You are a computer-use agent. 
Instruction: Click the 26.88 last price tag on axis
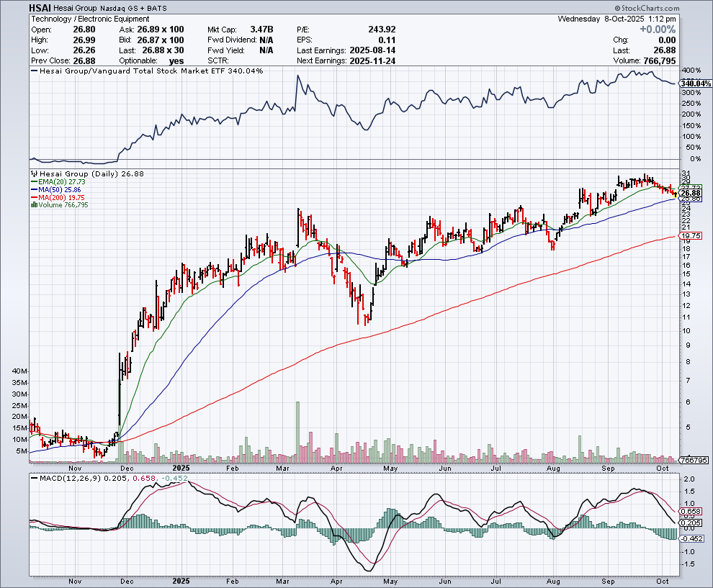(x=691, y=193)
